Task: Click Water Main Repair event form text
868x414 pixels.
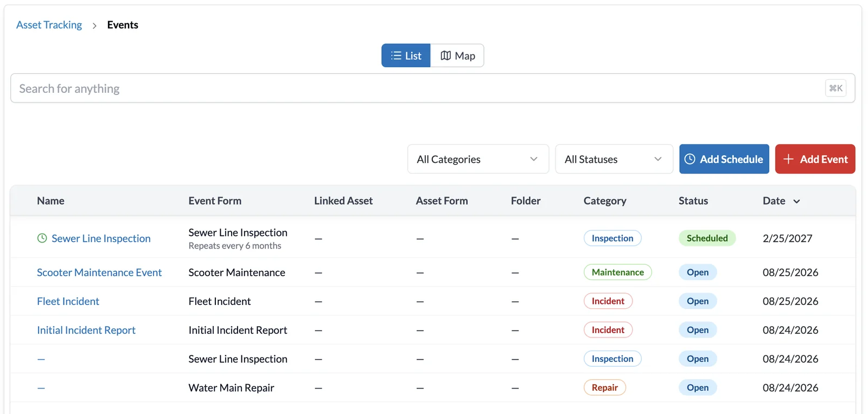Action: (231, 387)
